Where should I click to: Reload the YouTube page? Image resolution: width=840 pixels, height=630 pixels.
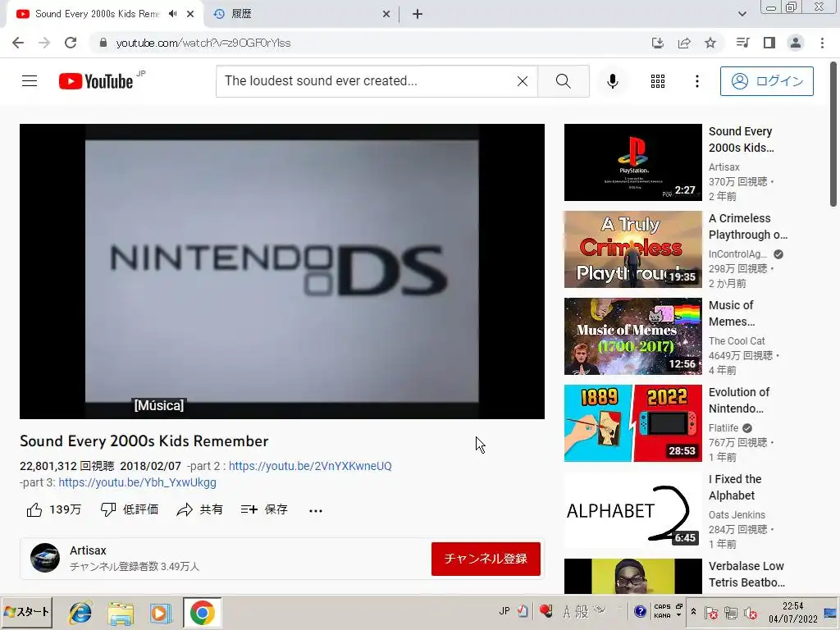pos(71,43)
